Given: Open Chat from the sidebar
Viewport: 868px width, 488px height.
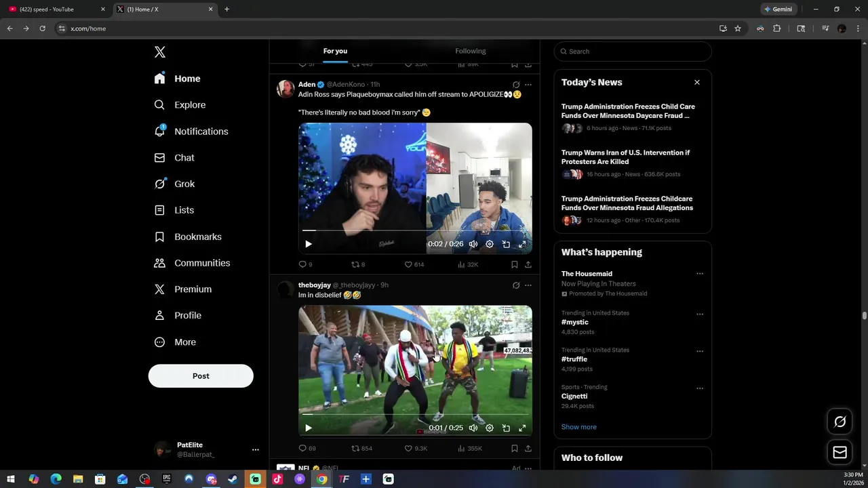Looking at the screenshot, I should pyautogui.click(x=174, y=158).
